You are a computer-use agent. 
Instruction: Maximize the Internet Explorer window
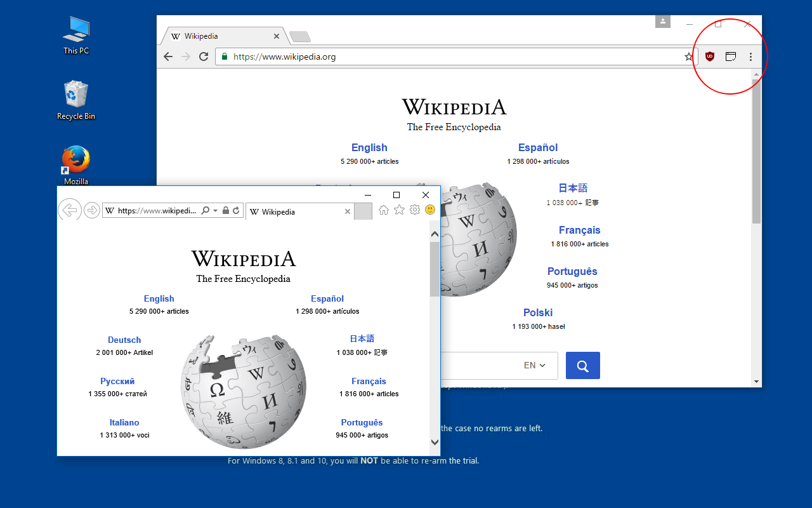[396, 195]
